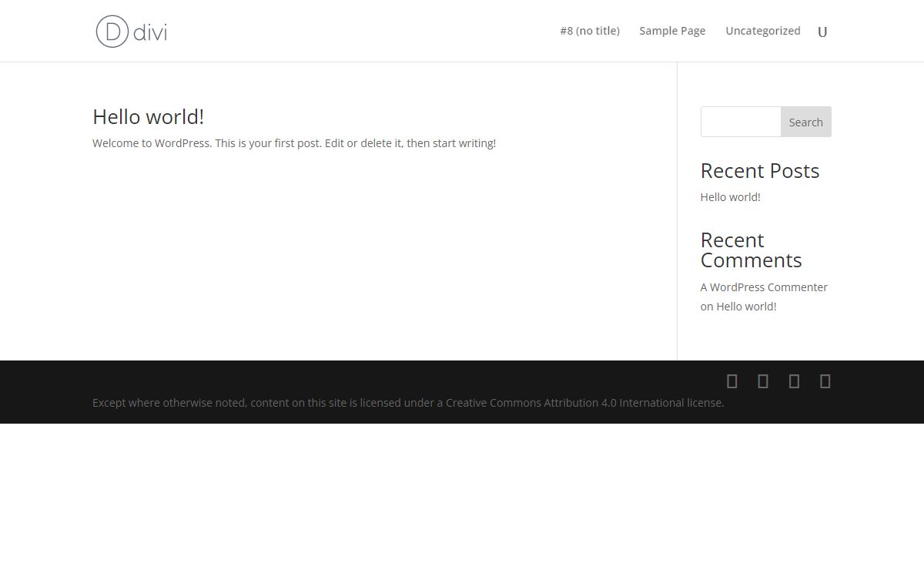
Task: Click the 'Recent Posts' widget heading
Action: 760,171
